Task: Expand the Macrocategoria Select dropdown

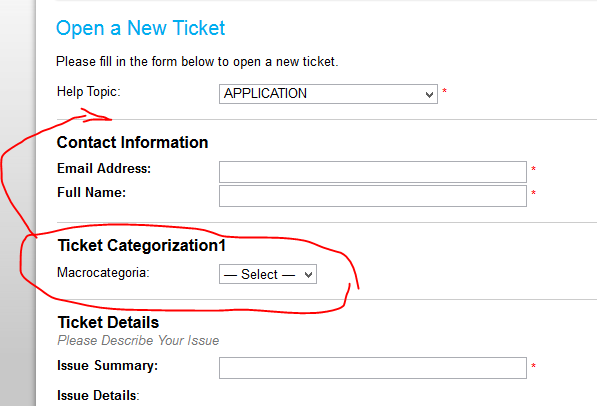Action: coord(268,274)
